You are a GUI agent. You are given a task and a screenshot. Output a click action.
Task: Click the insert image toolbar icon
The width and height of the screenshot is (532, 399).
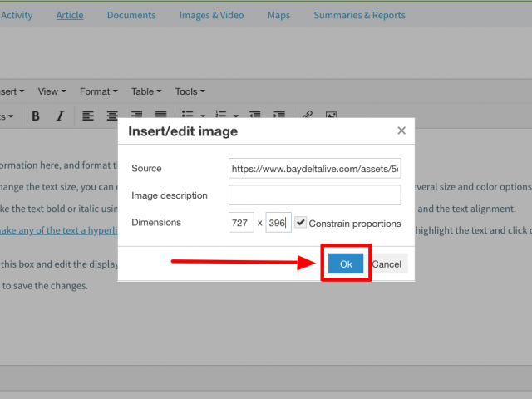(331, 116)
